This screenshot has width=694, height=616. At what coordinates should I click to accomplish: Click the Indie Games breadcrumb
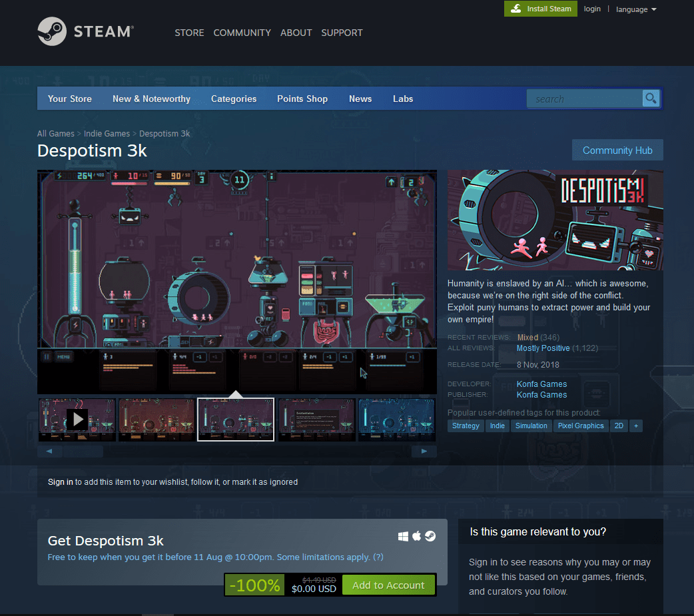107,134
